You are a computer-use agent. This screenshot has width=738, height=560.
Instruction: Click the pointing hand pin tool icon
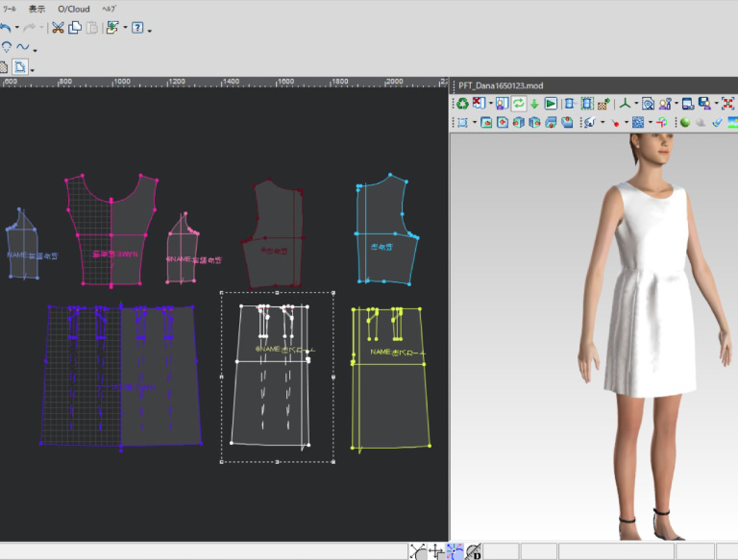[x=590, y=122]
